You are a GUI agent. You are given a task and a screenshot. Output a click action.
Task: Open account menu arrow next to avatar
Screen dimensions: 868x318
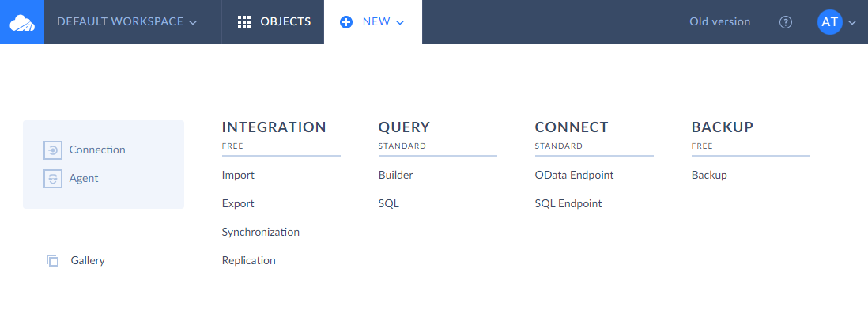(852, 23)
